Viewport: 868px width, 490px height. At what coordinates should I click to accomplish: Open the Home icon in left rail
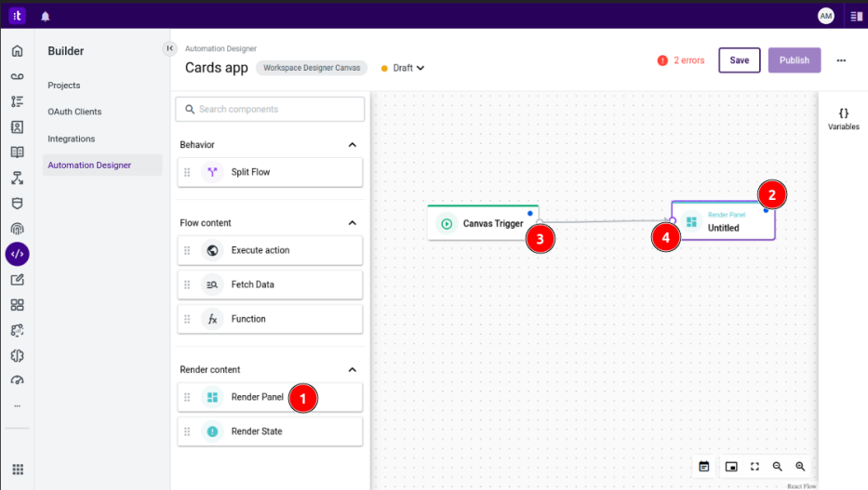17,51
